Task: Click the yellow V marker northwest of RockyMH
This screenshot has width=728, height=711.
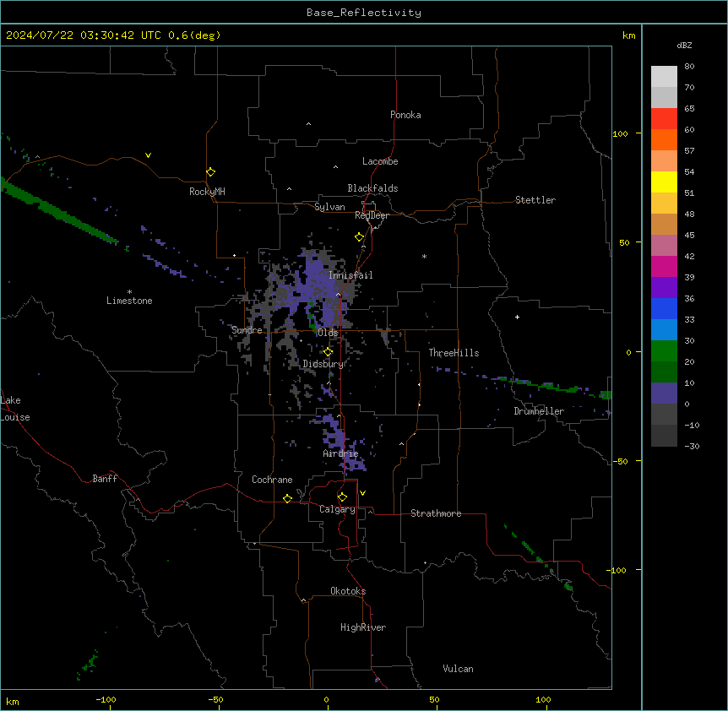Action: pos(148,155)
